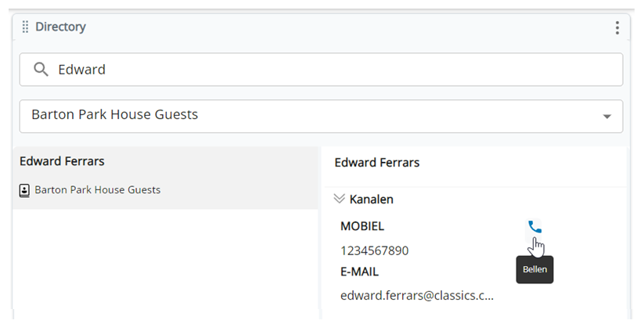Viewport: 644px width, 324px height.
Task: Click the MOBIEL channel label
Action: tap(362, 226)
